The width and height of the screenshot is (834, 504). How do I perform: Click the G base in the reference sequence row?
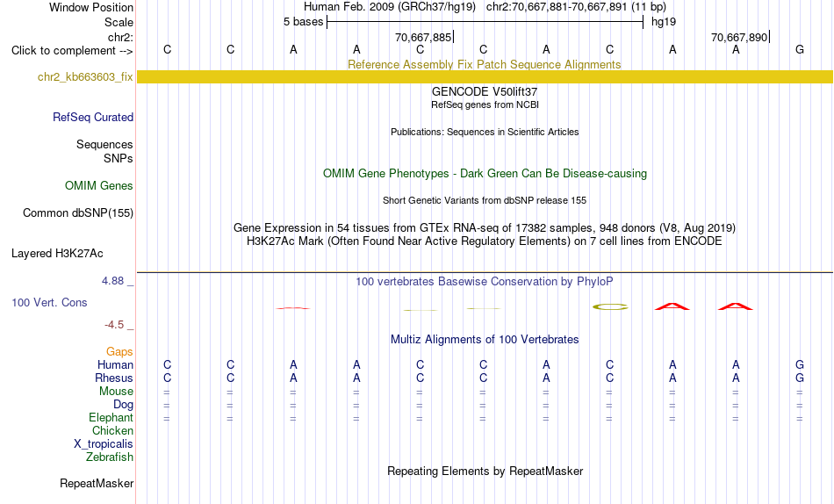(800, 50)
